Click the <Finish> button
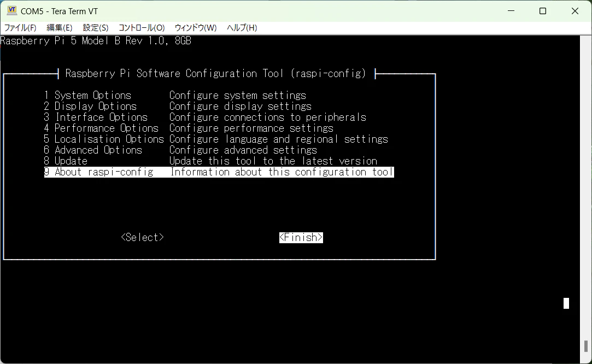 pyautogui.click(x=301, y=237)
